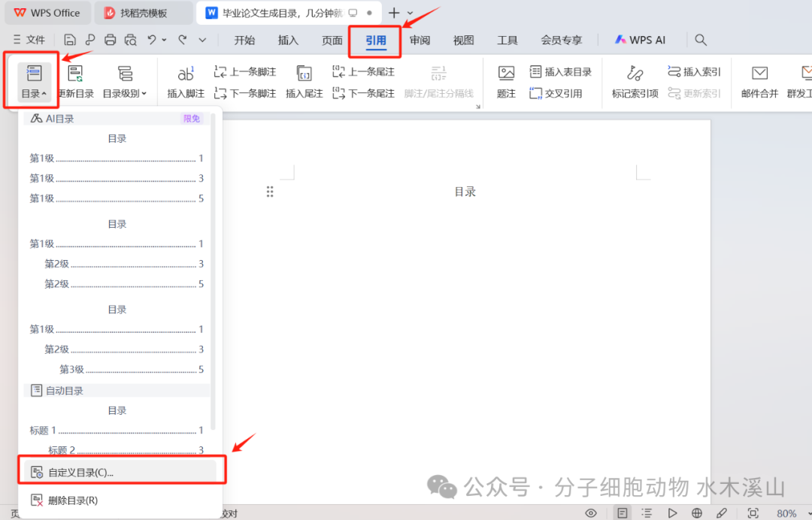This screenshot has width=812, height=520.
Task: Choose the single-level 第1级 contents preview
Action: pos(117,168)
